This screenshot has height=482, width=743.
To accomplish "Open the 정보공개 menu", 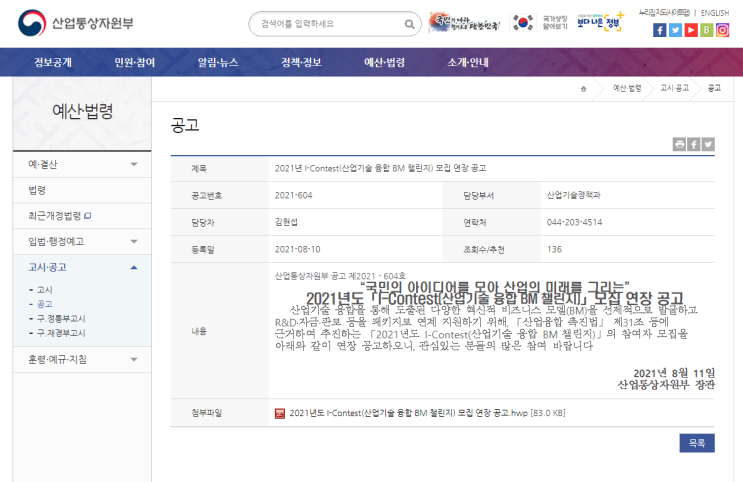I will (53, 62).
